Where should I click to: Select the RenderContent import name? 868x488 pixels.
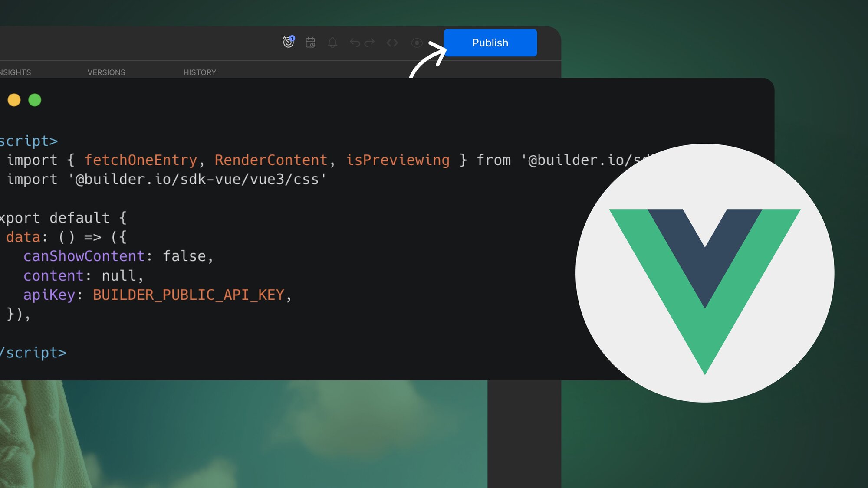tap(271, 160)
